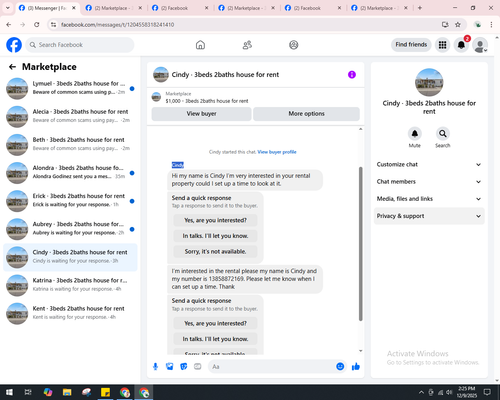Image resolution: width=500 pixels, height=400 pixels.
Task: Open the install app icon in address bar
Action: click(x=445, y=24)
